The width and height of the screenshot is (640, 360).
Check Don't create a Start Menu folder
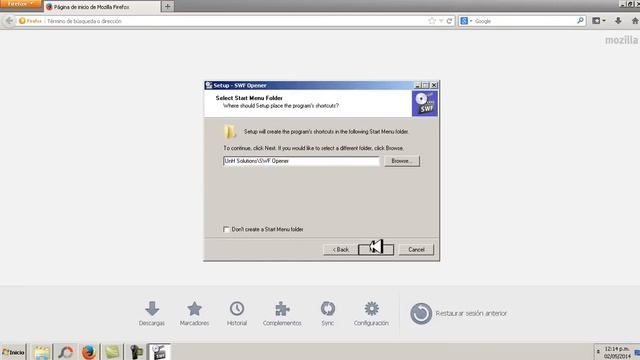coord(227,229)
